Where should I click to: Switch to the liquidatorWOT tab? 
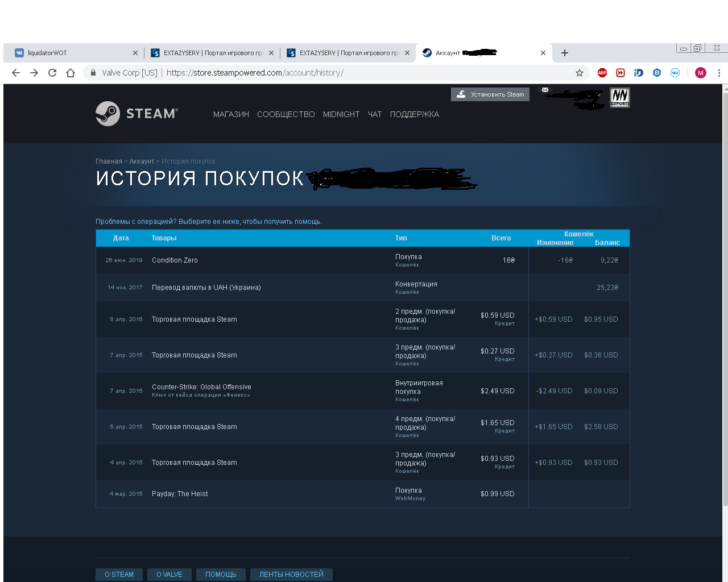(x=74, y=53)
